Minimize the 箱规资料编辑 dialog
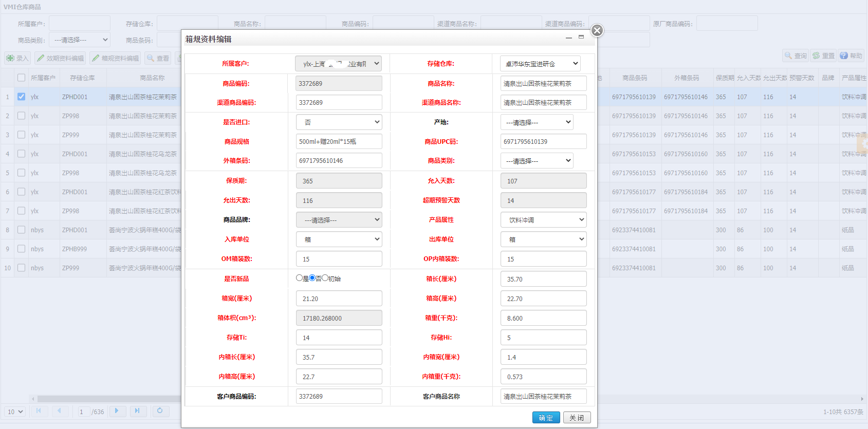Viewport: 868px width, 429px height. [x=569, y=38]
